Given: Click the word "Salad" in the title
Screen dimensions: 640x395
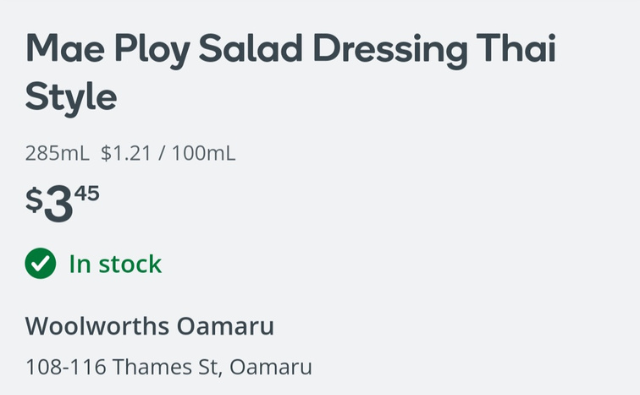Looking at the screenshot, I should [x=250, y=48].
